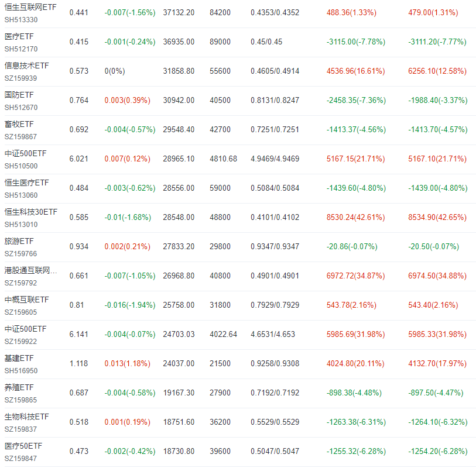This screenshot has width=476, height=468.
Task: Click market value 19167.30 in 养殖ETF row
Action: 179,393
